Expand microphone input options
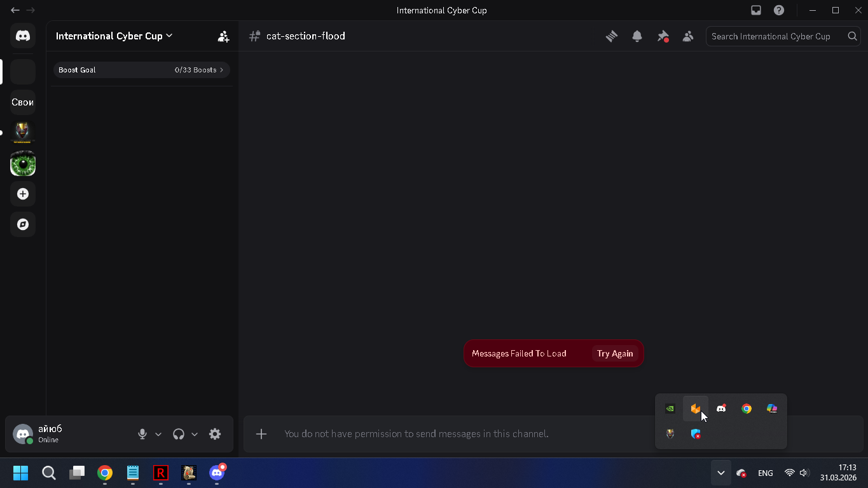868x488 pixels. point(158,434)
